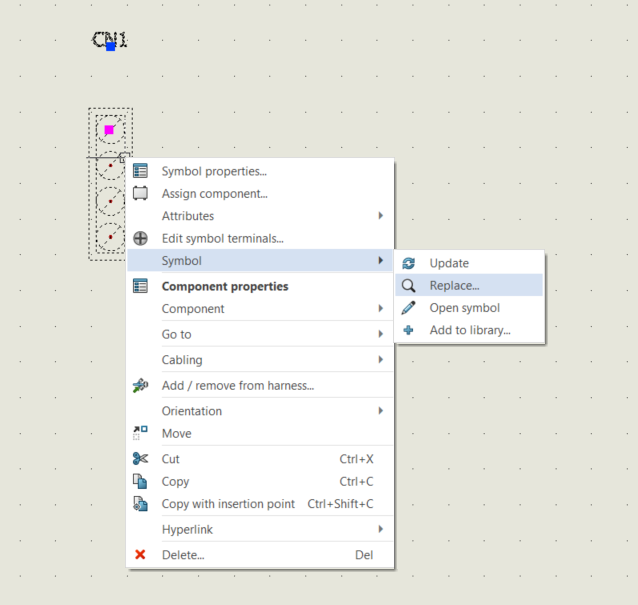
Task: Expand the Orientation submenu arrow
Action: tap(380, 411)
